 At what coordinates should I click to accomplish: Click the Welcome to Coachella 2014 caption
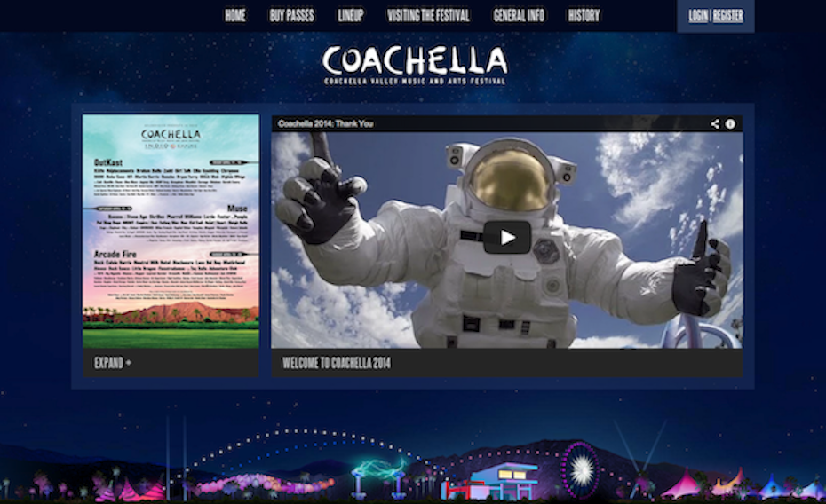pos(337,363)
